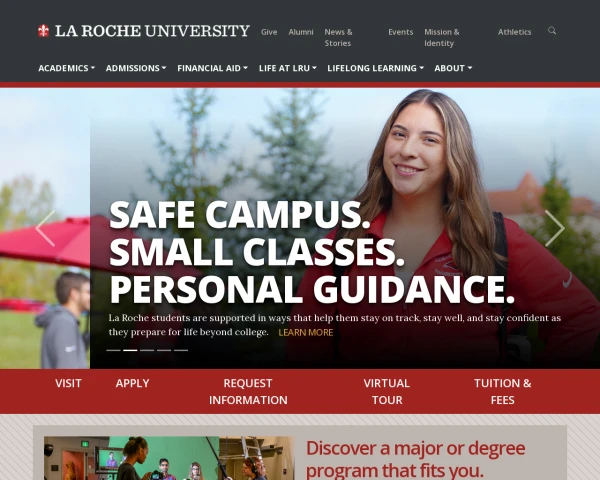The image size is (600, 480).
Task: Go to News & Stories
Action: [338, 38]
